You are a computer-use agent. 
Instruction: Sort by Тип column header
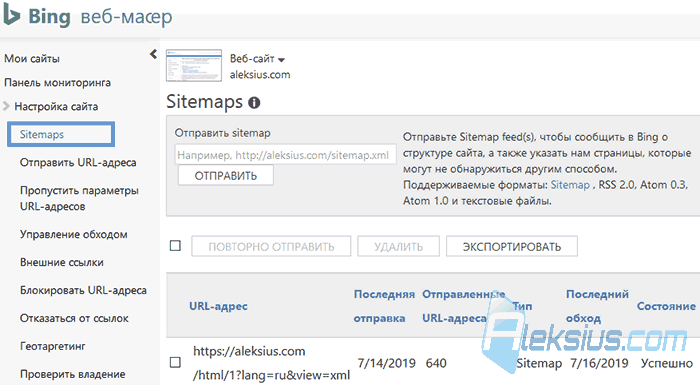522,306
